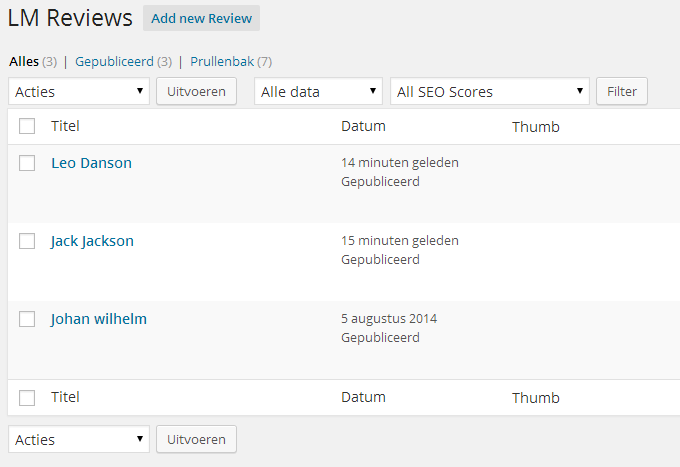Viewport: 680px width, 467px height.
Task: Open the Gepubliceerd reviews filter
Action: click(x=114, y=62)
